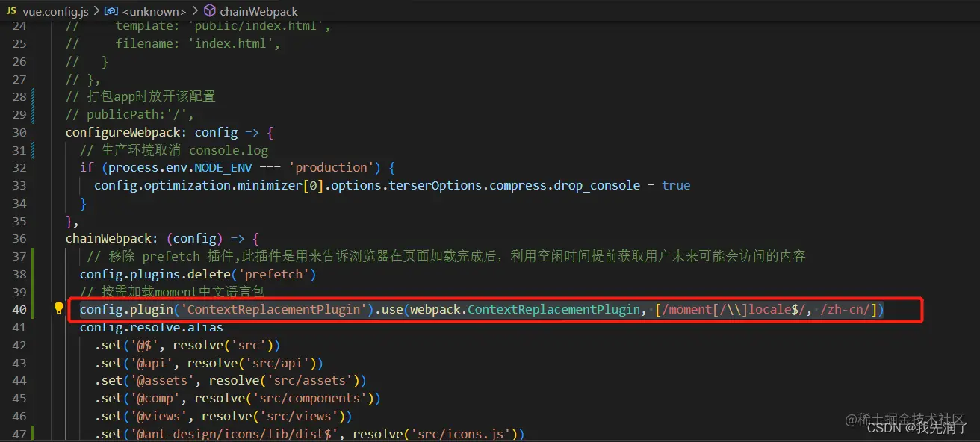
Task: Click line number 38 in the gutter
Action: click(19, 274)
